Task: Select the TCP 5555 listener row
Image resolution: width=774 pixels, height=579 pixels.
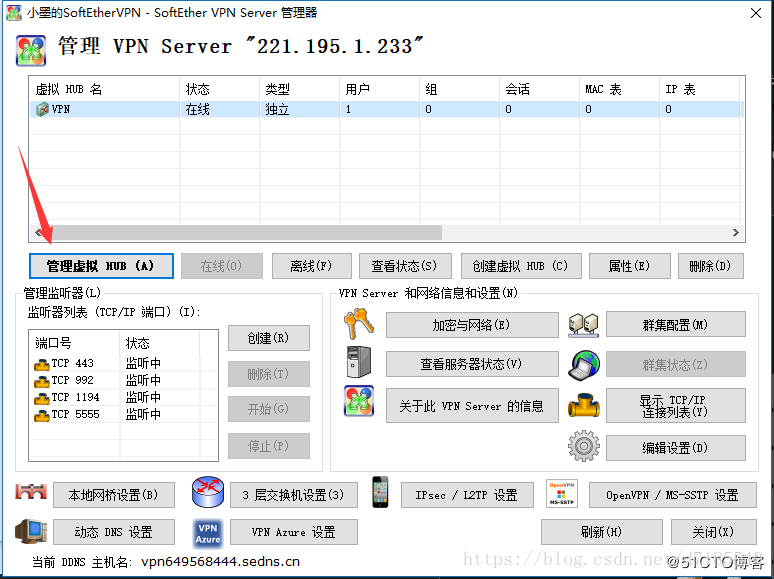Action: (x=123, y=415)
